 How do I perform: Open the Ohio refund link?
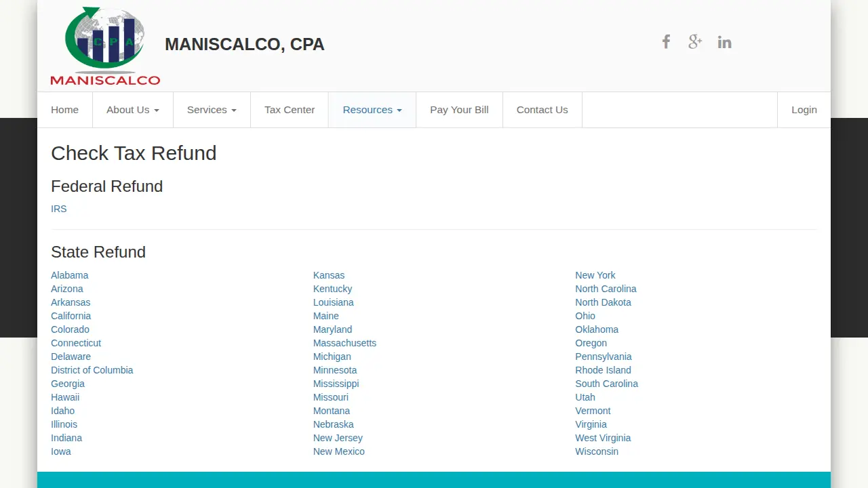pos(585,316)
